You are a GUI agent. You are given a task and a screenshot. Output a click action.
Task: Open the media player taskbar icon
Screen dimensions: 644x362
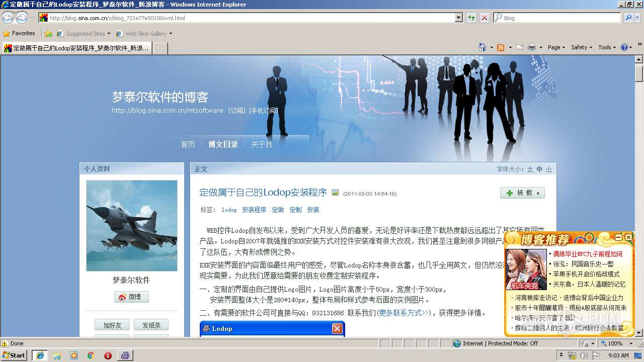tap(74, 355)
